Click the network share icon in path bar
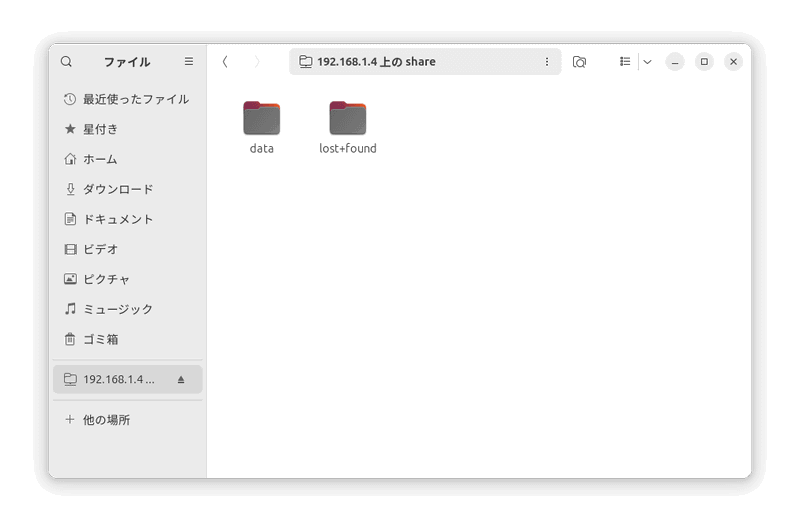Image resolution: width=800 pixels, height=531 pixels. [x=306, y=62]
